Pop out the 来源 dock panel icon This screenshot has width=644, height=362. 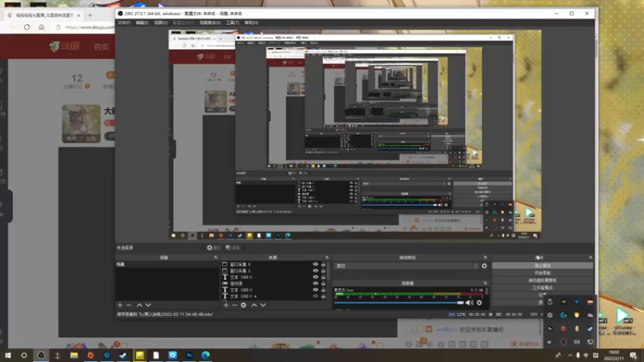(x=327, y=257)
